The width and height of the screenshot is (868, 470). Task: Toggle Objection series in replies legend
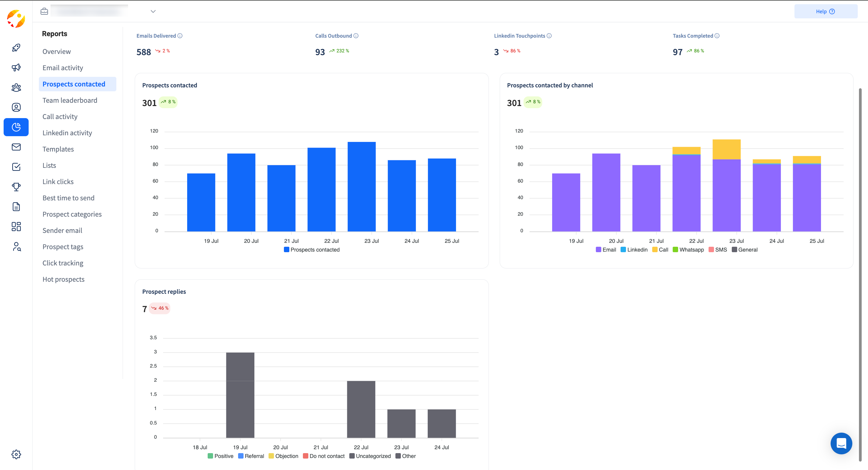[x=283, y=456]
